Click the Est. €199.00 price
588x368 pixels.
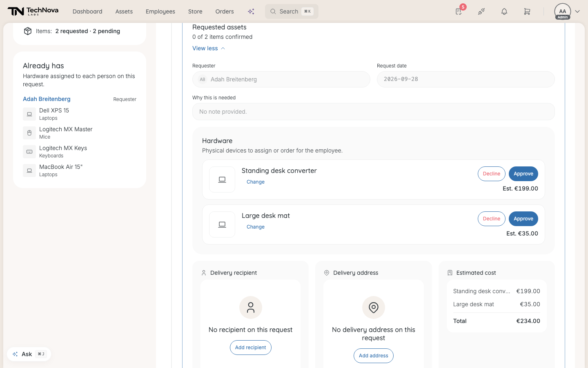(520, 188)
